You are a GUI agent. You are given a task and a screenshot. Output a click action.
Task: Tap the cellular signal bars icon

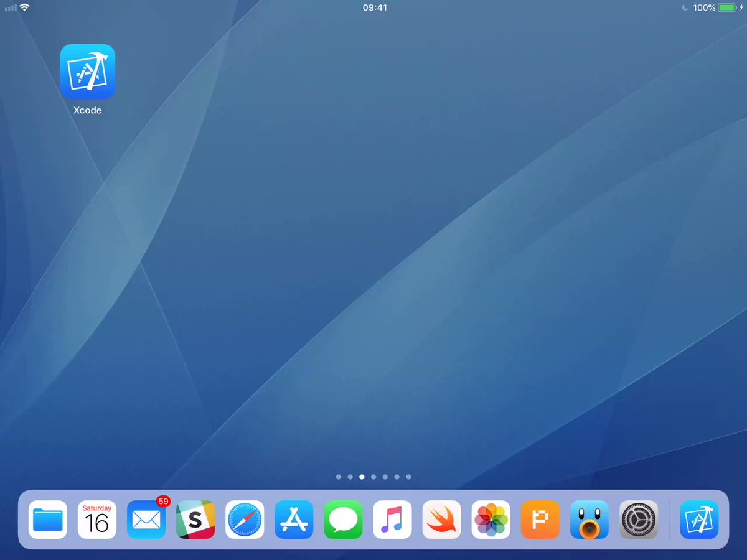point(11,8)
